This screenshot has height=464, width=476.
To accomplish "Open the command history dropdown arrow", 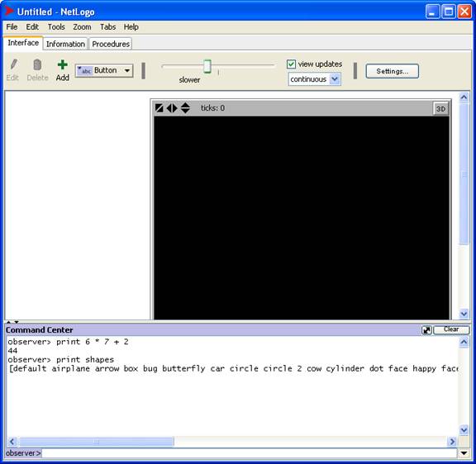I will [x=464, y=453].
